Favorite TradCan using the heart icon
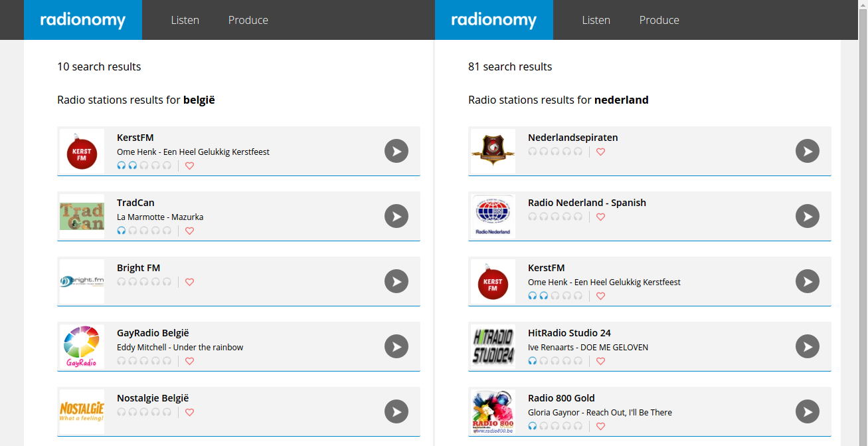 coord(189,231)
